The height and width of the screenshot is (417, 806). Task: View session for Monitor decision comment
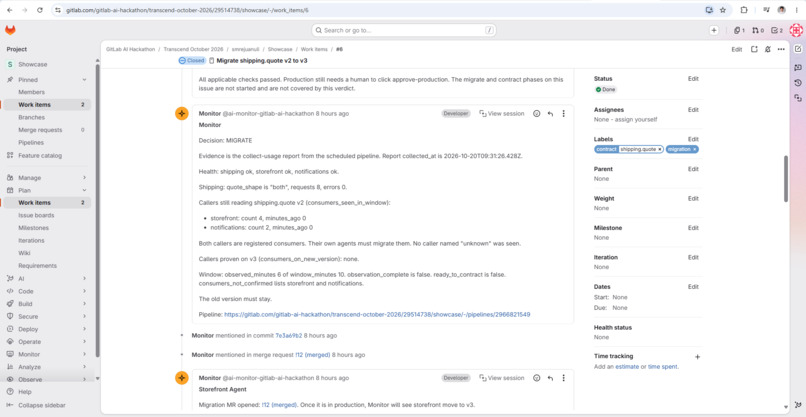pyautogui.click(x=502, y=114)
